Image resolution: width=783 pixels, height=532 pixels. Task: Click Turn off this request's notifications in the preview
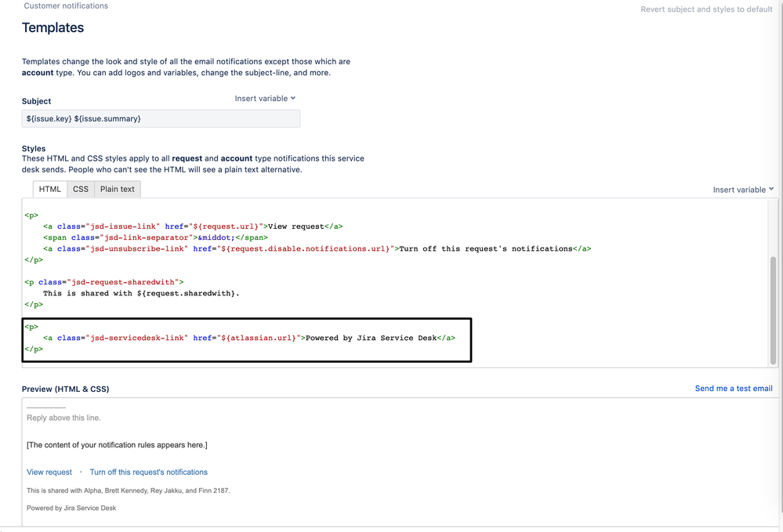(148, 472)
